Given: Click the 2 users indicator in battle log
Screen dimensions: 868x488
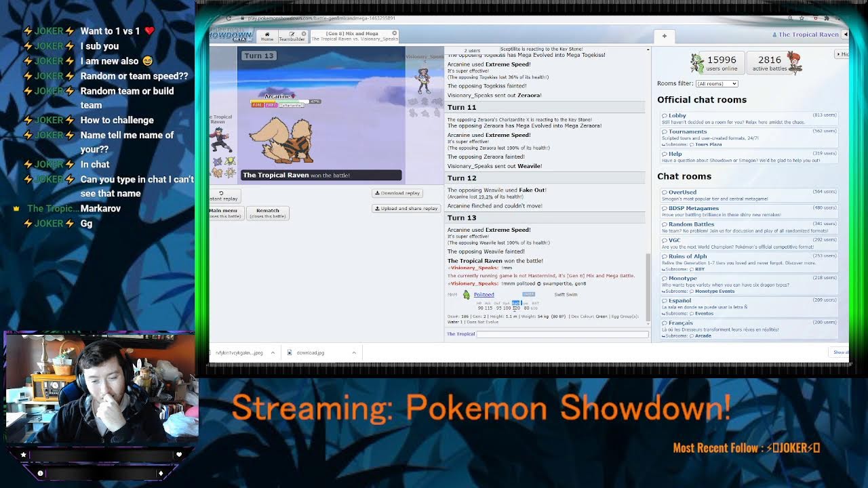Looking at the screenshot, I should point(472,51).
